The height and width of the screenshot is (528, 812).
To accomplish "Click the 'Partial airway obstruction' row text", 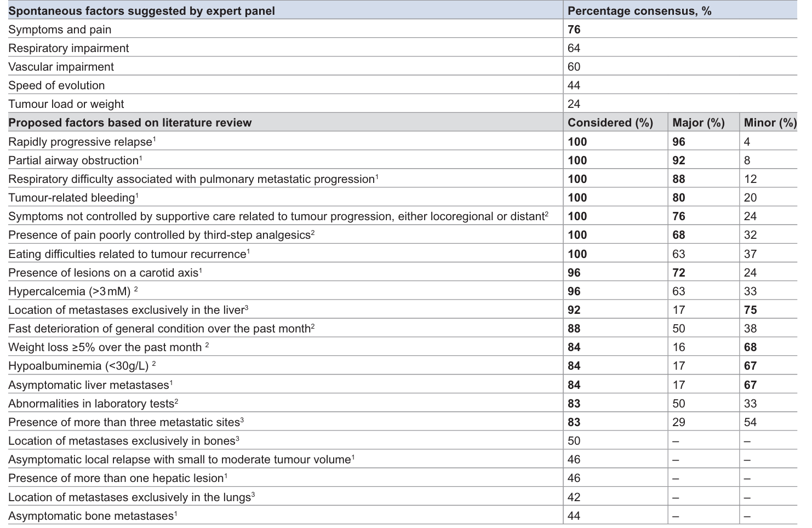I will click(x=73, y=160).
